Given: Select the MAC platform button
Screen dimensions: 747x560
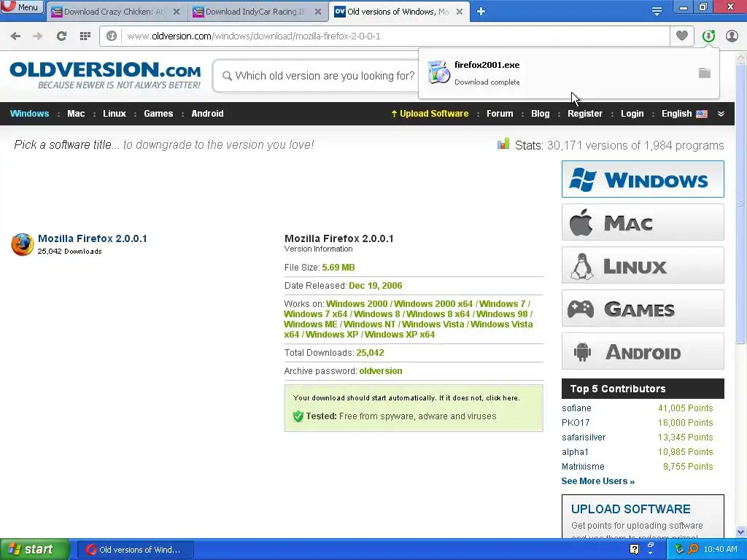Looking at the screenshot, I should point(643,222).
